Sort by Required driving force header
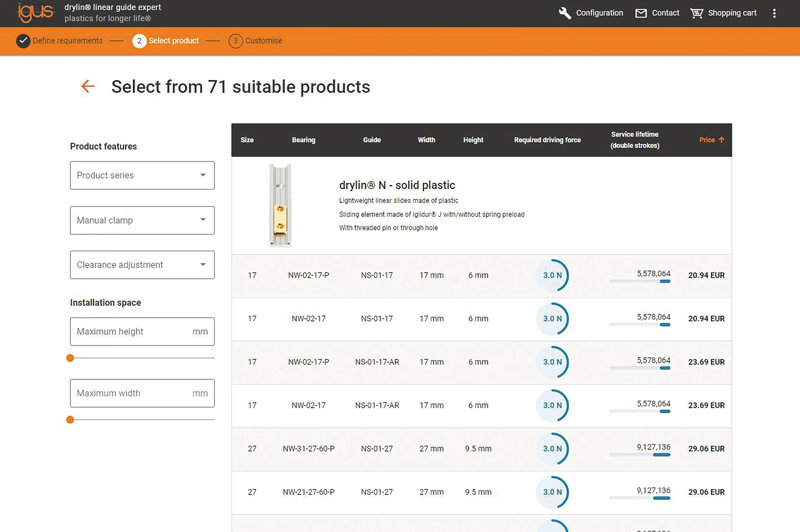Screen dimensions: 800x532 [x=547, y=140]
